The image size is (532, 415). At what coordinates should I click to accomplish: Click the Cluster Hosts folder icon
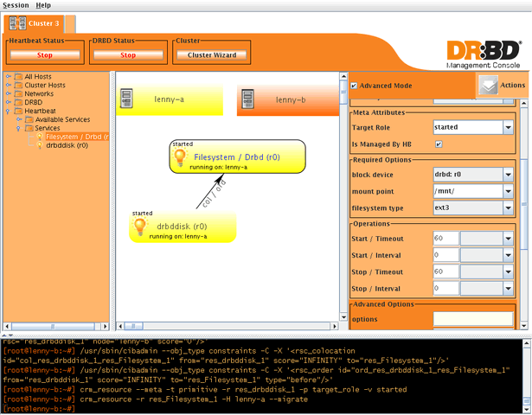coord(18,85)
